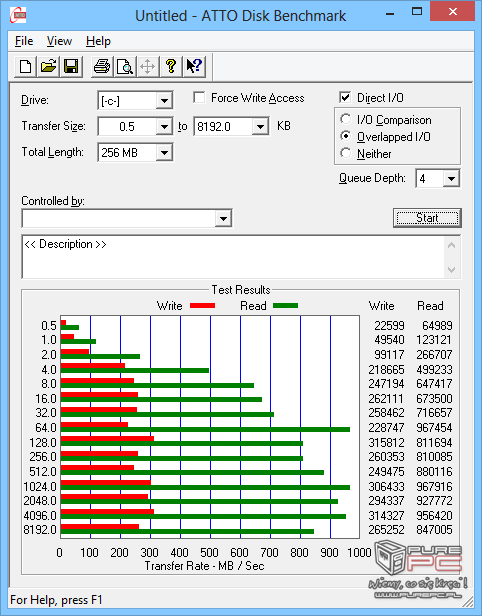
Task: Open About via yellow question mark icon
Action: [170, 66]
